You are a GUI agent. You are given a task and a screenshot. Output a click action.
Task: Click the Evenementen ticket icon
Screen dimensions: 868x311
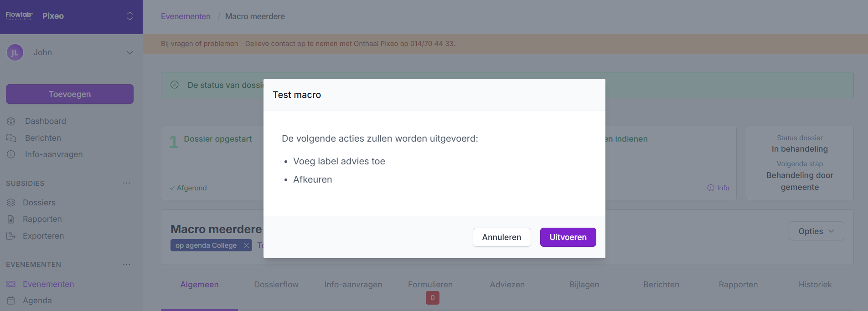(11, 284)
